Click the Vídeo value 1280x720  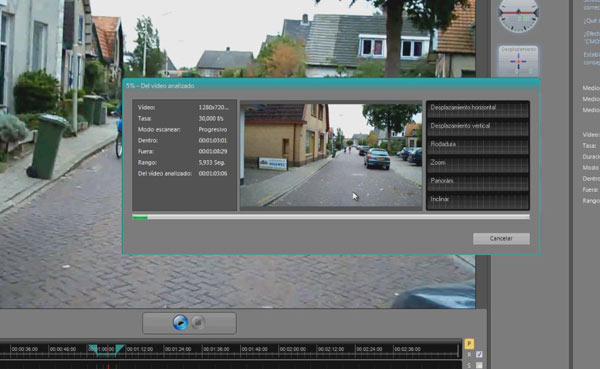pyautogui.click(x=214, y=108)
